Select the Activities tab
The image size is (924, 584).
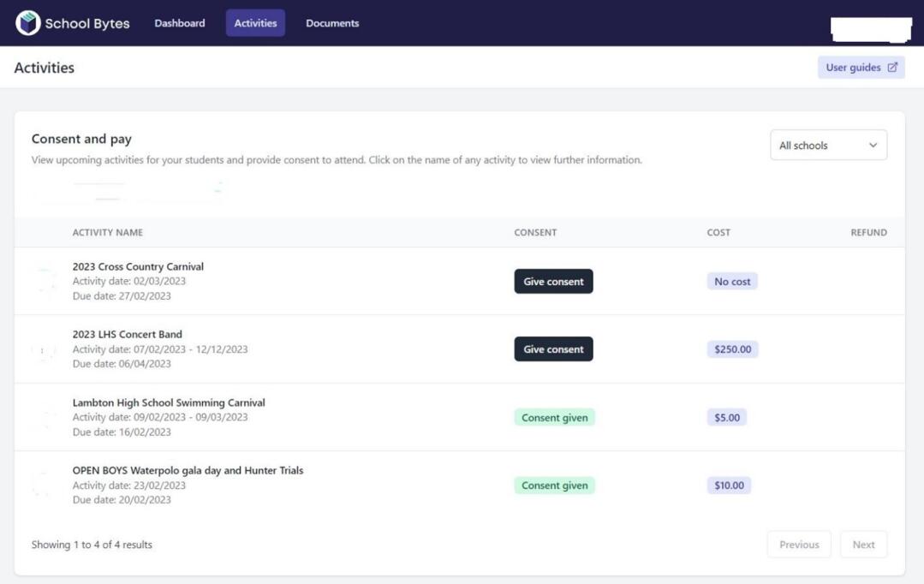255,23
